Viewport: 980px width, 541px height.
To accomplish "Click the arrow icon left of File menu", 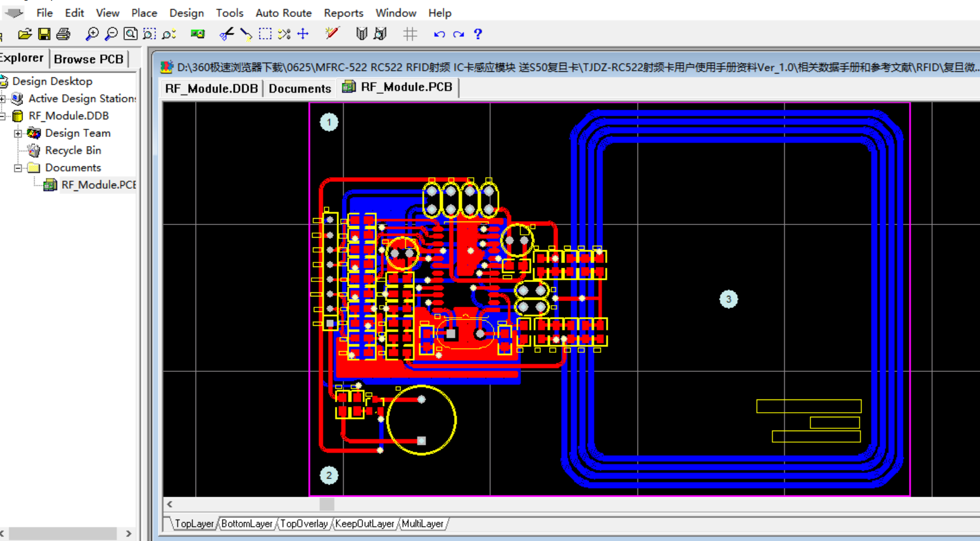I will click(x=14, y=12).
